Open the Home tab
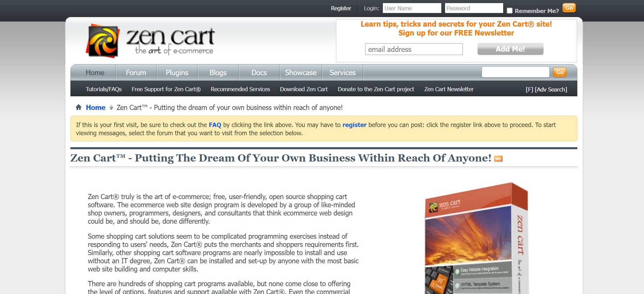 pyautogui.click(x=95, y=72)
